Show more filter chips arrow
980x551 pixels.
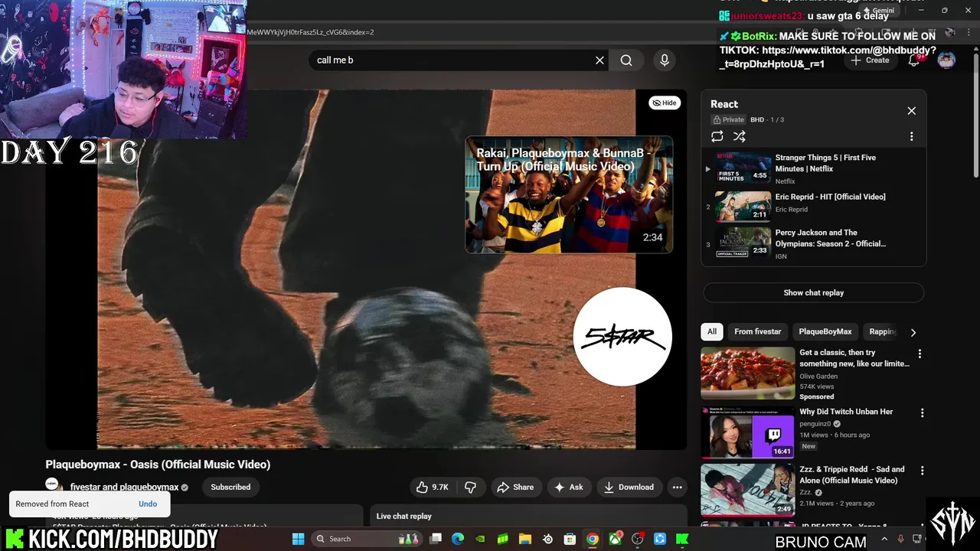tap(913, 332)
